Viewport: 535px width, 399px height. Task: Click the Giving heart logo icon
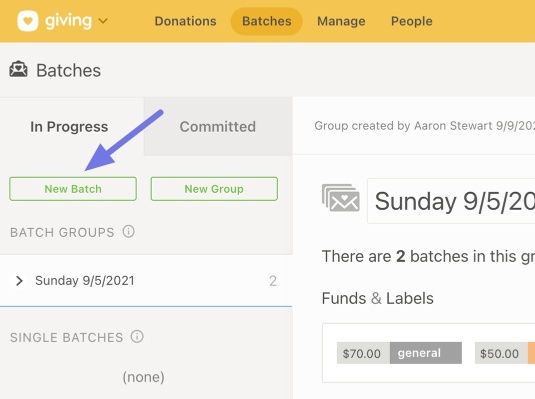coord(28,21)
